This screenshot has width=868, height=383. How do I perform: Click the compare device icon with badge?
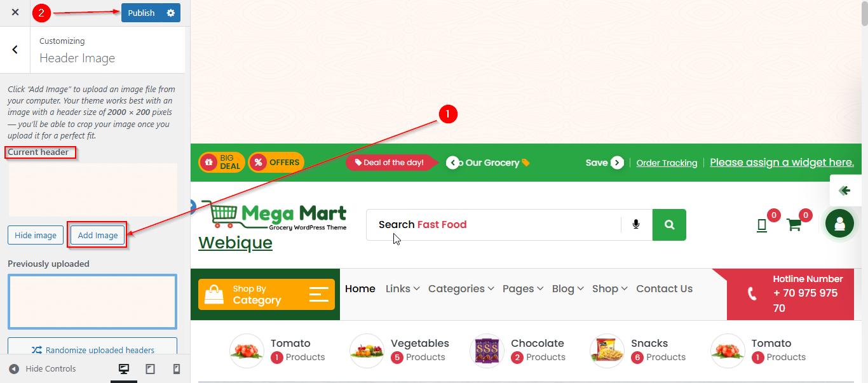point(762,225)
